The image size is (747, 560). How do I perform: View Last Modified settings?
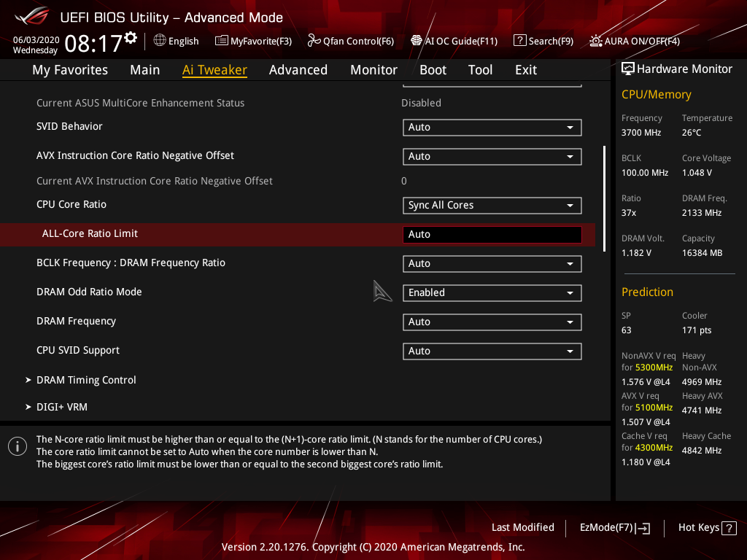click(522, 527)
